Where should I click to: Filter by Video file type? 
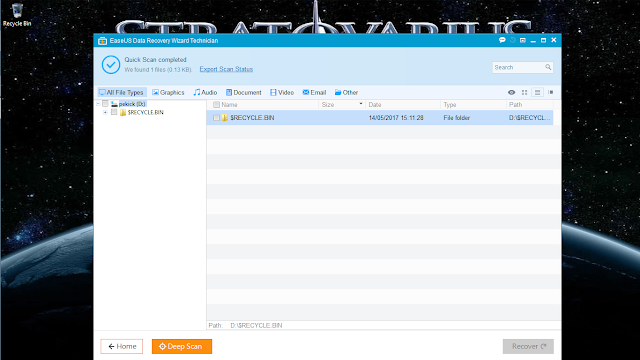282,93
